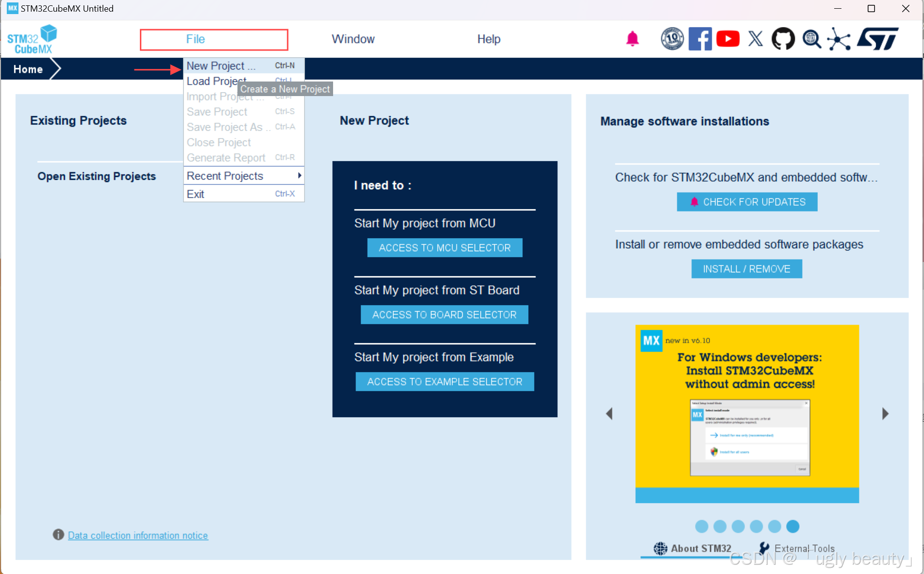
Task: Click the Open Existing Projects label
Action: click(97, 176)
